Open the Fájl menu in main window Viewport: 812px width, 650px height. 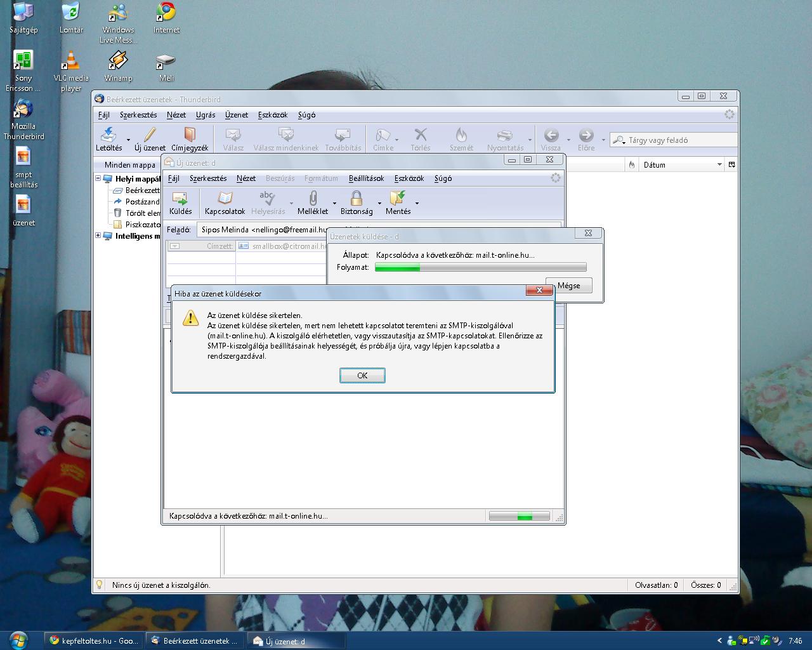point(104,115)
